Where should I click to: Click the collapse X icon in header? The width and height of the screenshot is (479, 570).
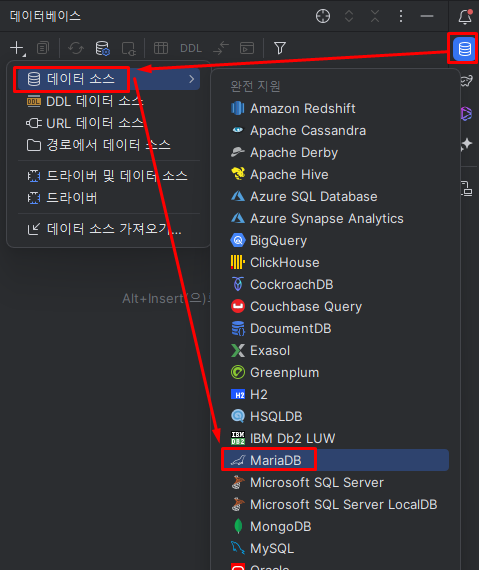[x=375, y=16]
